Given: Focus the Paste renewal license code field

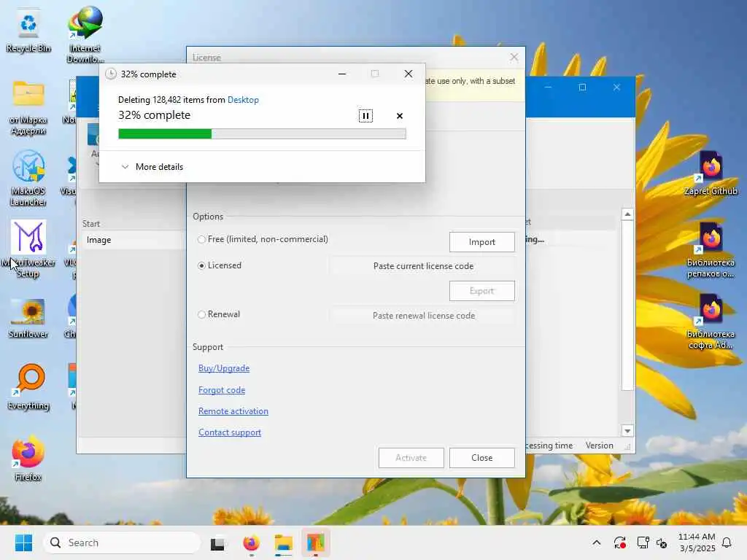Looking at the screenshot, I should (x=423, y=316).
